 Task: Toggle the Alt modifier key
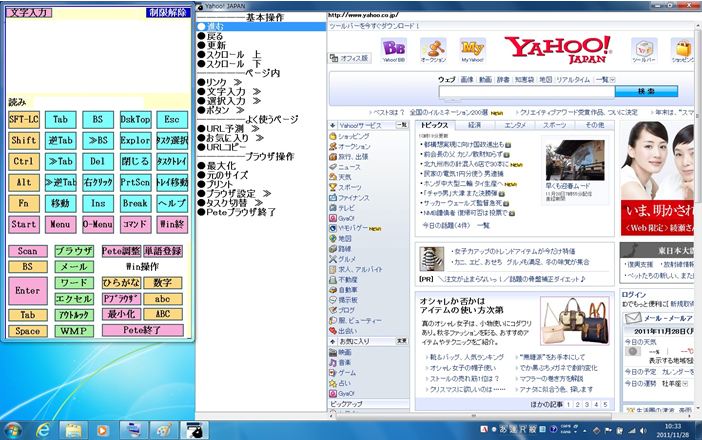point(24,182)
